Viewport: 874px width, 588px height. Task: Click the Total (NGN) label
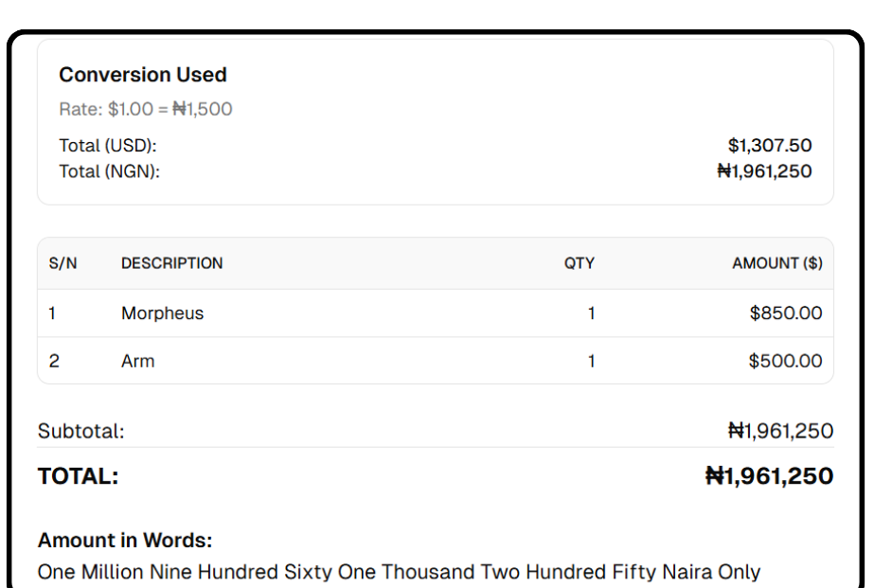click(x=109, y=171)
